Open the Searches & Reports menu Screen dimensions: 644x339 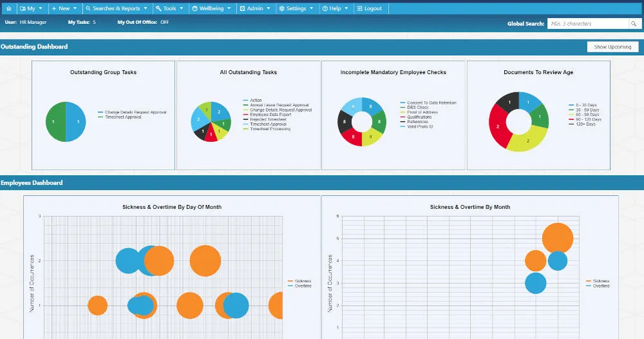[x=117, y=8]
